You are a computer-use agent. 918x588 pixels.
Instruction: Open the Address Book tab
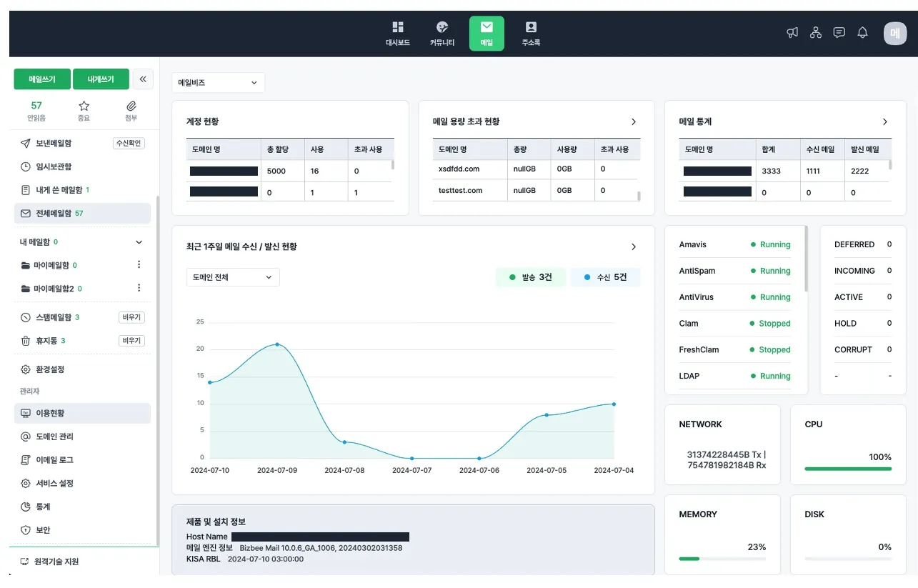531,33
